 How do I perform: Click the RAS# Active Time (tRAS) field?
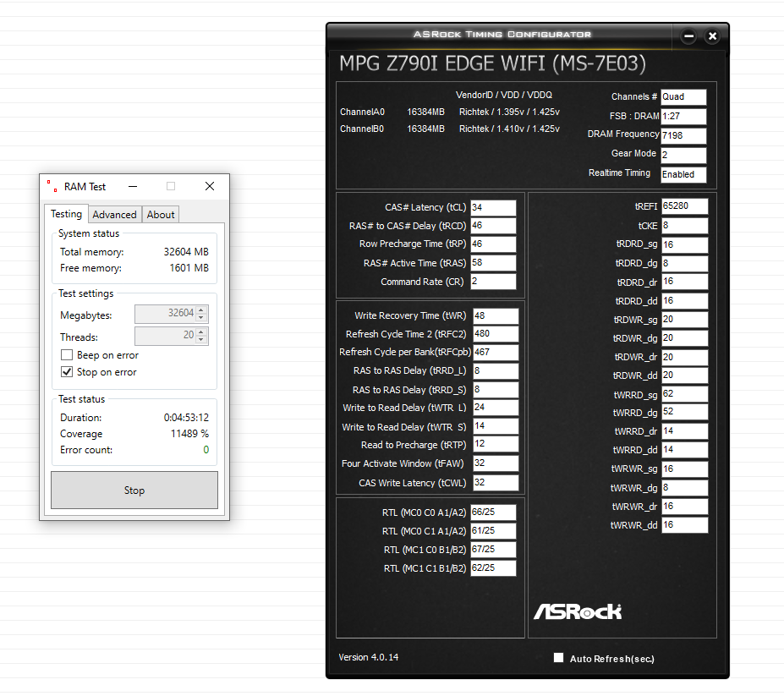[x=493, y=263]
